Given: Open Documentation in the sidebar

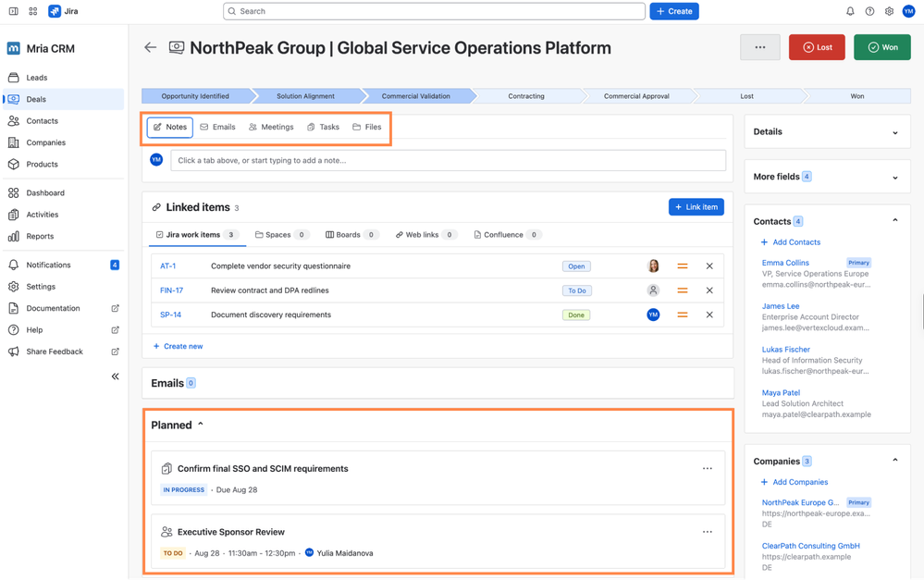Looking at the screenshot, I should pyautogui.click(x=64, y=308).
